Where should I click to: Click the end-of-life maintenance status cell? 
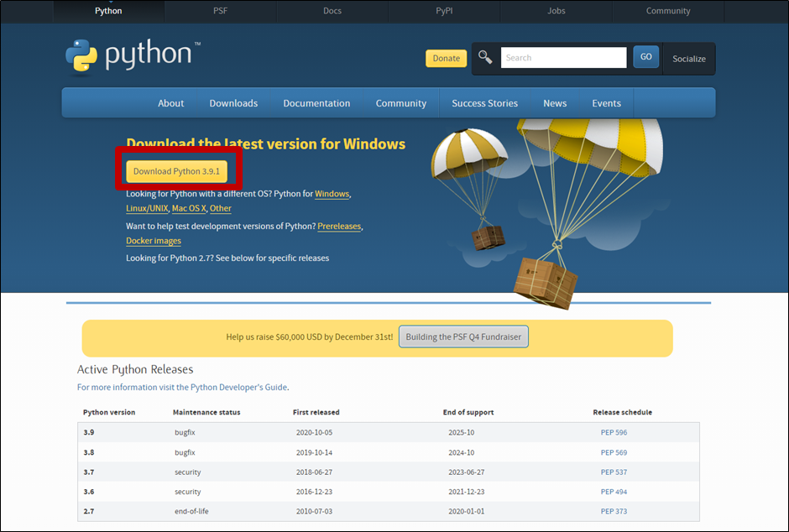click(191, 511)
